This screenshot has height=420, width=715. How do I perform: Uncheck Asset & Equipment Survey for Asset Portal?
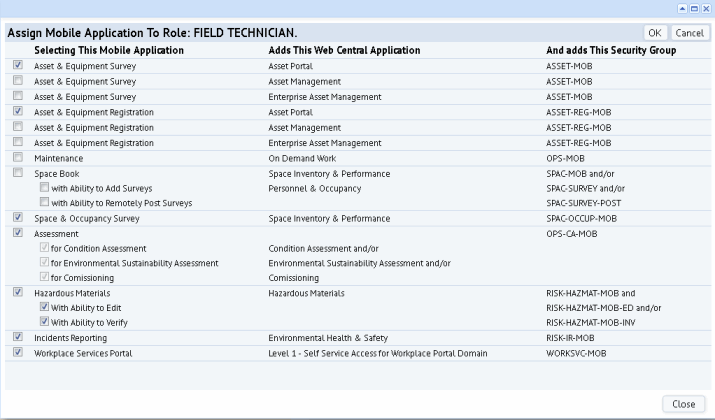pos(18,67)
